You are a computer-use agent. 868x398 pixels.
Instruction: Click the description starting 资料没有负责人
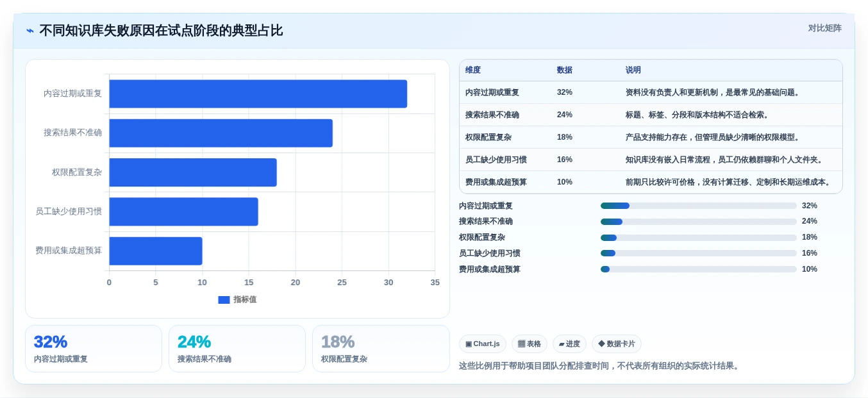(712, 92)
